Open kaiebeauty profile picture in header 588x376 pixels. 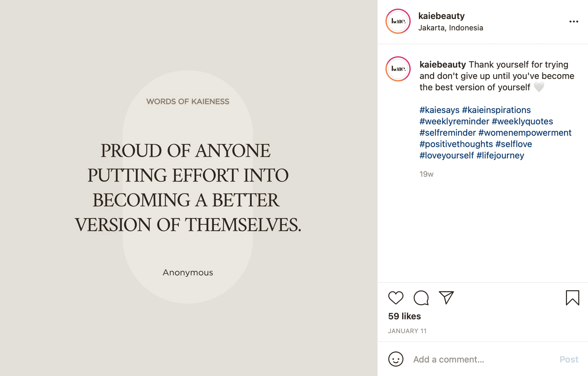398,21
